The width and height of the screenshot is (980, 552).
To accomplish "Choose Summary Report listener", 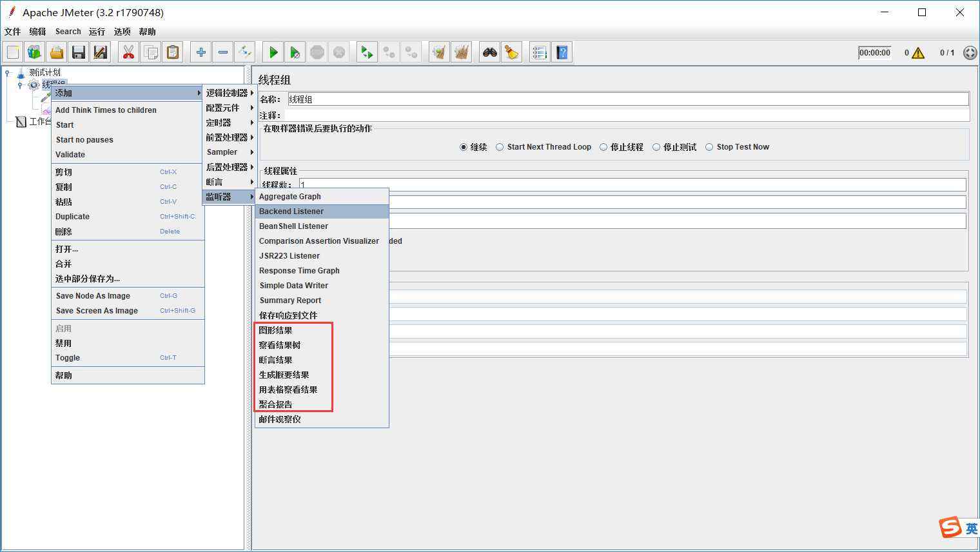I will pyautogui.click(x=322, y=301).
